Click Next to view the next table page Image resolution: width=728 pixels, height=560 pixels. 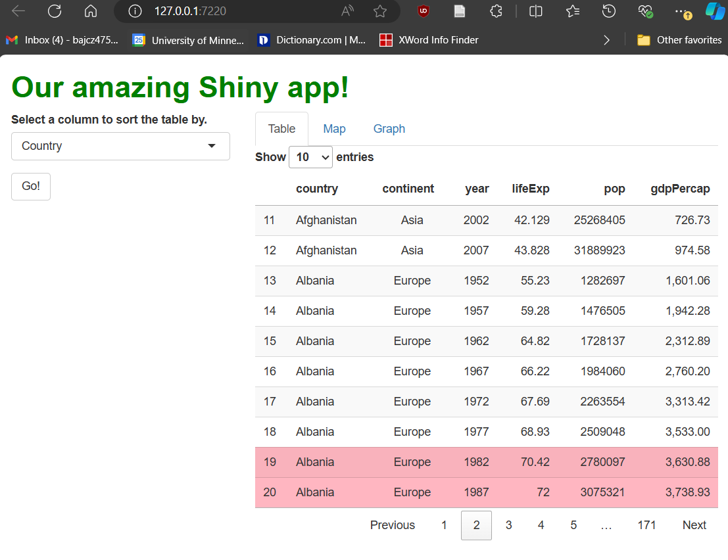pyautogui.click(x=694, y=525)
